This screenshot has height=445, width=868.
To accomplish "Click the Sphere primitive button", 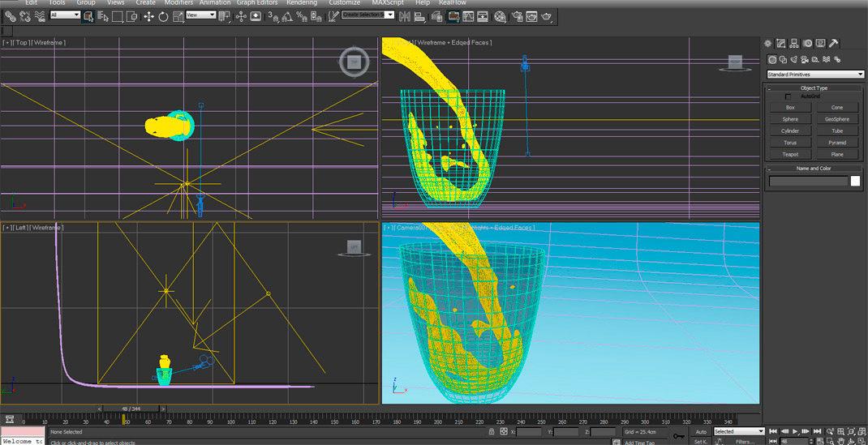I will click(790, 119).
